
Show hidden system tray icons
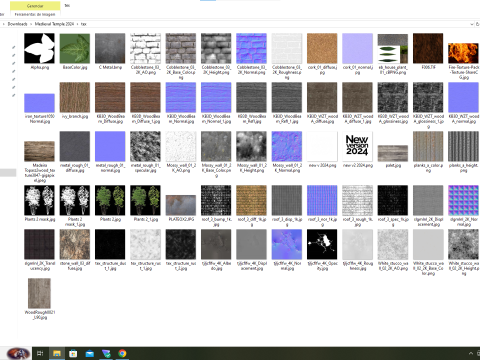point(471,353)
